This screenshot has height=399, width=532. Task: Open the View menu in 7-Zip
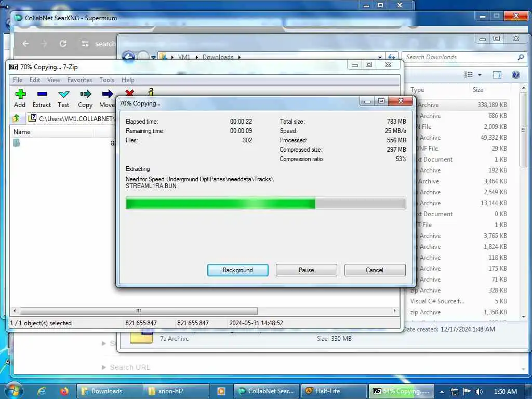(54, 80)
